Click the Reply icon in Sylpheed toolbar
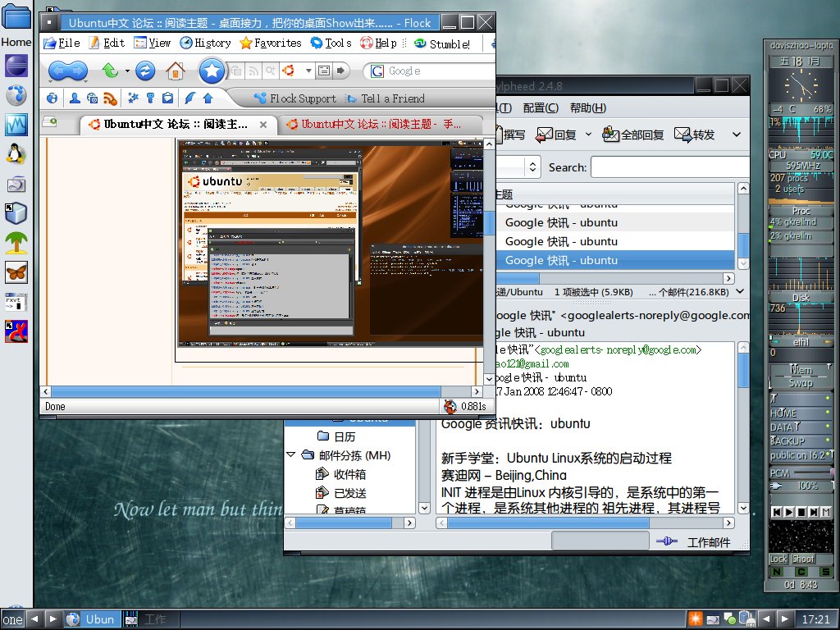Viewport: 840px width, 630px height. 555,135
